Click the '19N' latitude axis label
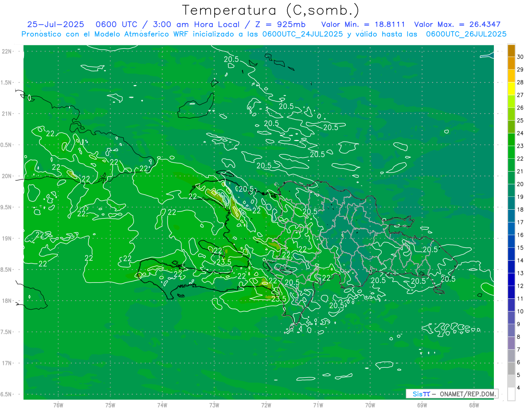This screenshot has width=532, height=411. pyautogui.click(x=7, y=239)
